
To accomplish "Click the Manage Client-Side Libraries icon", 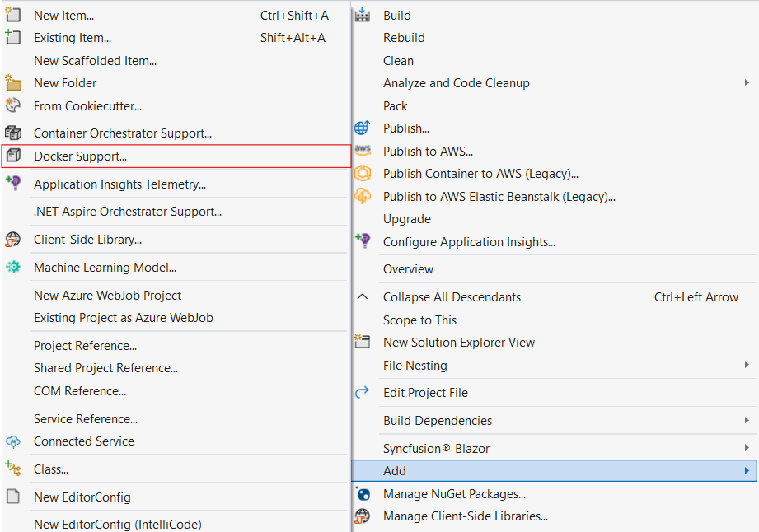I will (362, 516).
